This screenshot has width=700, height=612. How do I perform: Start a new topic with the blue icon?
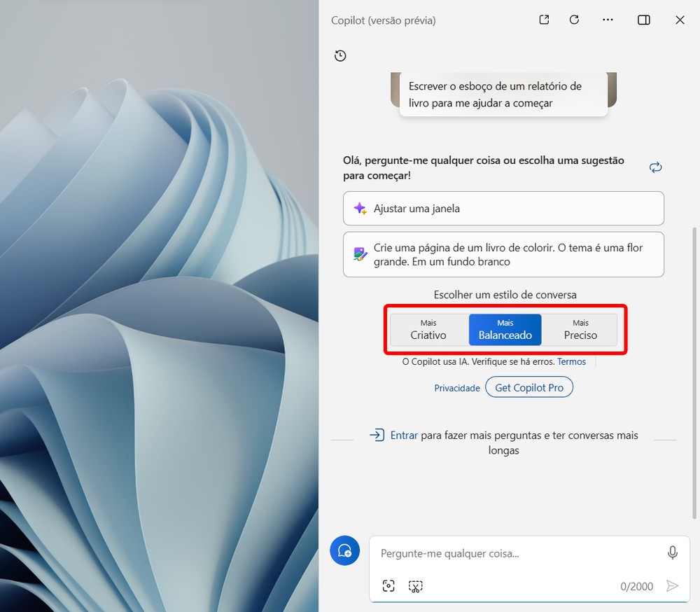344,551
